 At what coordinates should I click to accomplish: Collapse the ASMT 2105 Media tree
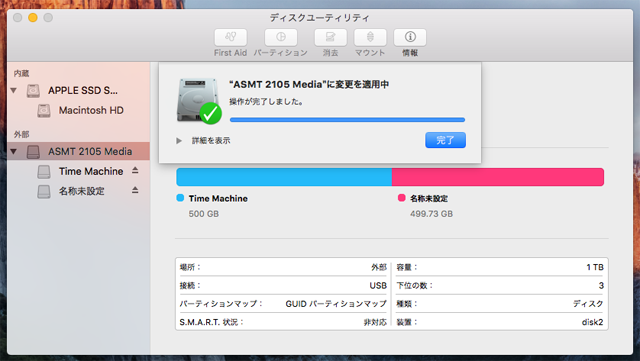click(14, 152)
